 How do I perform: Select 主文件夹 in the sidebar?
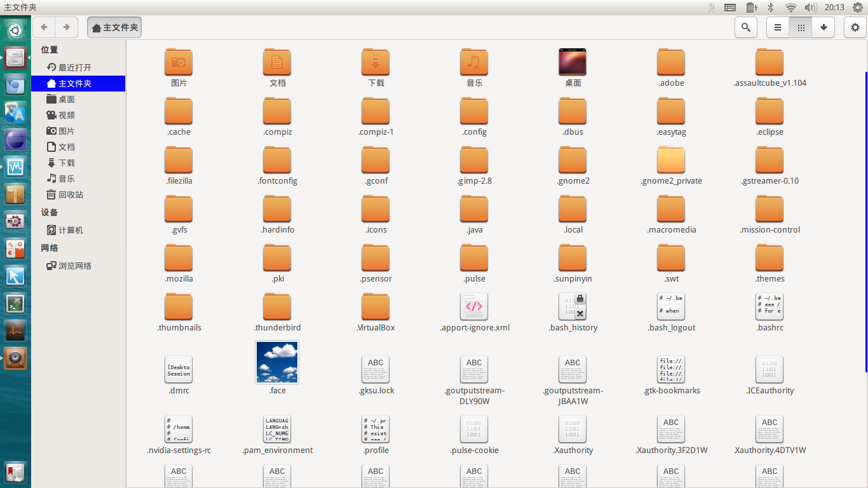tap(78, 83)
